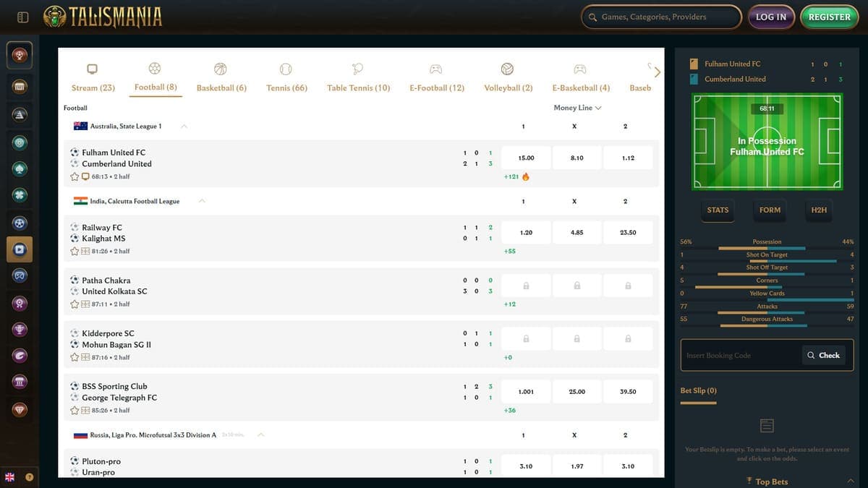Image resolution: width=868 pixels, height=488 pixels.
Task: Open the pyramid icon in the sidebar
Action: [20, 114]
